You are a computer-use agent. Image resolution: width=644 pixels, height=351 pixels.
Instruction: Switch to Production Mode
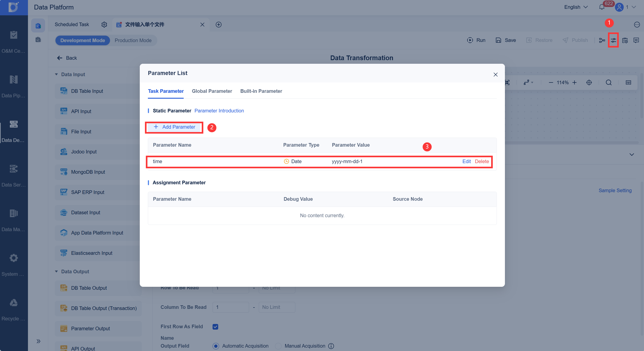[133, 40]
